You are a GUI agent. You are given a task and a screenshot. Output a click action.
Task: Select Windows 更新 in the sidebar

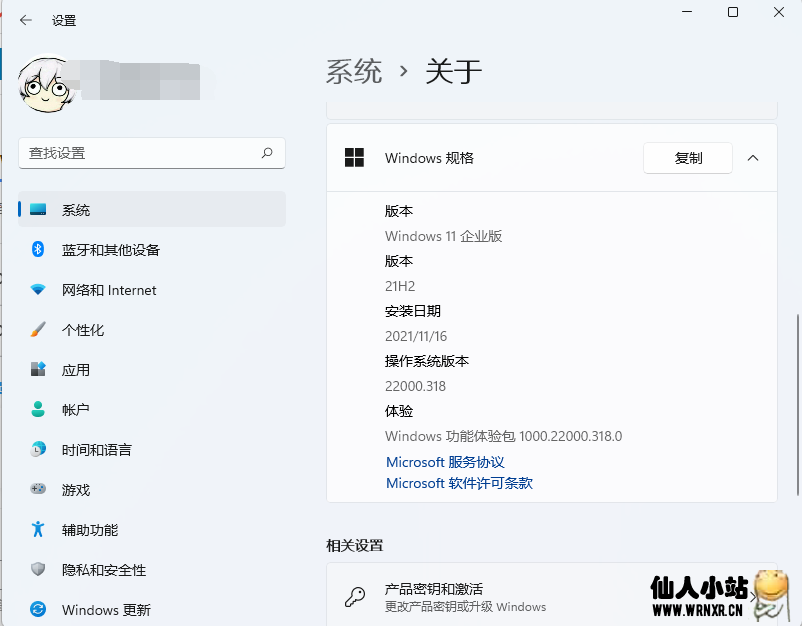pyautogui.click(x=152, y=609)
